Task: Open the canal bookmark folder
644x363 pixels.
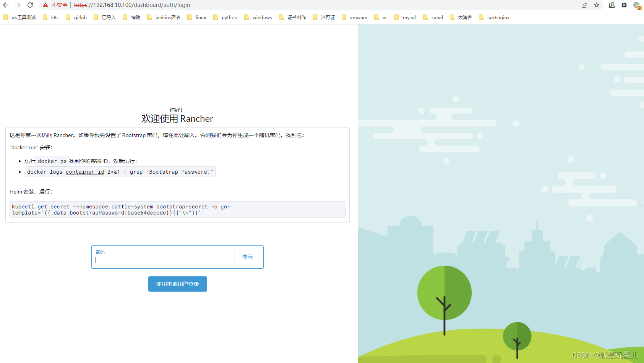Action: [433, 17]
